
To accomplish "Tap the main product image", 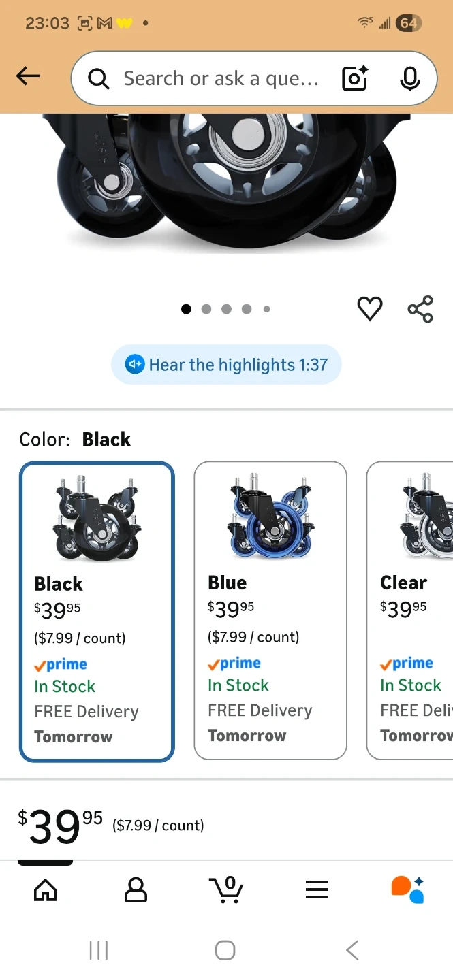I will click(226, 184).
